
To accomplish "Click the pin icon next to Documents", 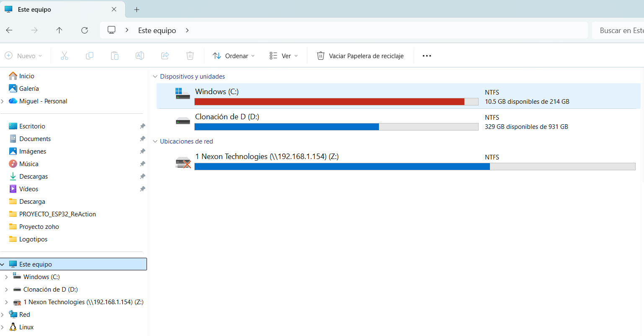I will tap(142, 139).
